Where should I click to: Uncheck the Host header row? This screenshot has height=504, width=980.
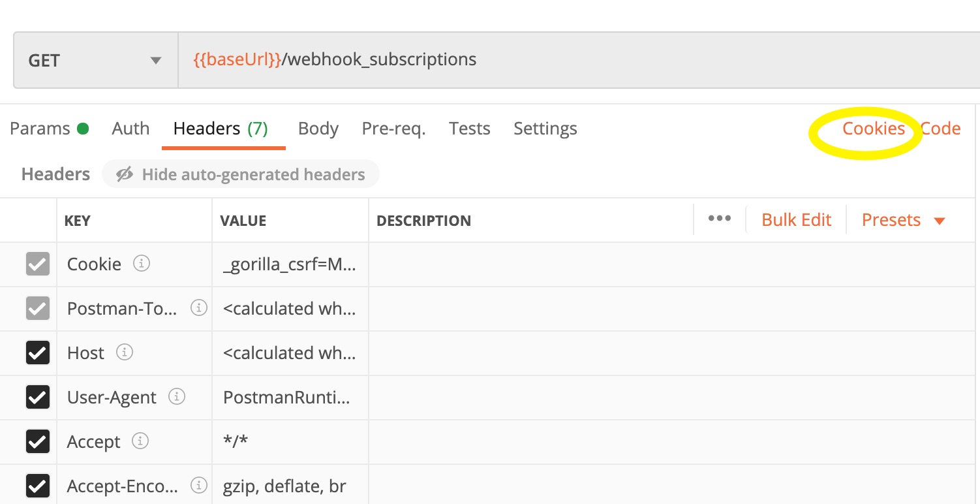click(37, 353)
